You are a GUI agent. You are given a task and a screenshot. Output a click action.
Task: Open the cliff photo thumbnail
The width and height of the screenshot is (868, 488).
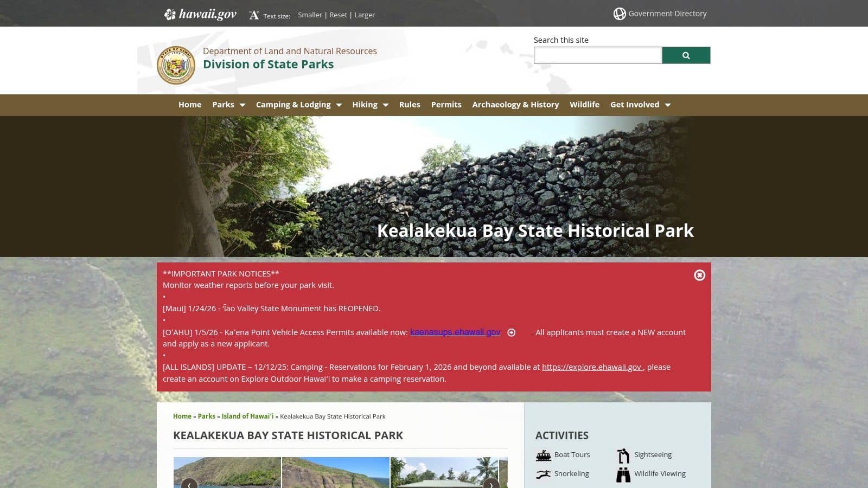pyautogui.click(x=336, y=472)
